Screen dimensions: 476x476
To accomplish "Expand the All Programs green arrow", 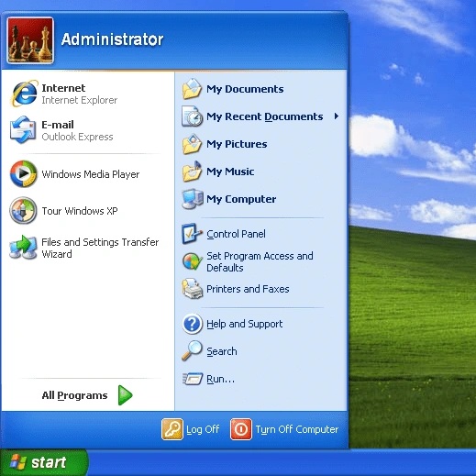I will pyautogui.click(x=126, y=395).
